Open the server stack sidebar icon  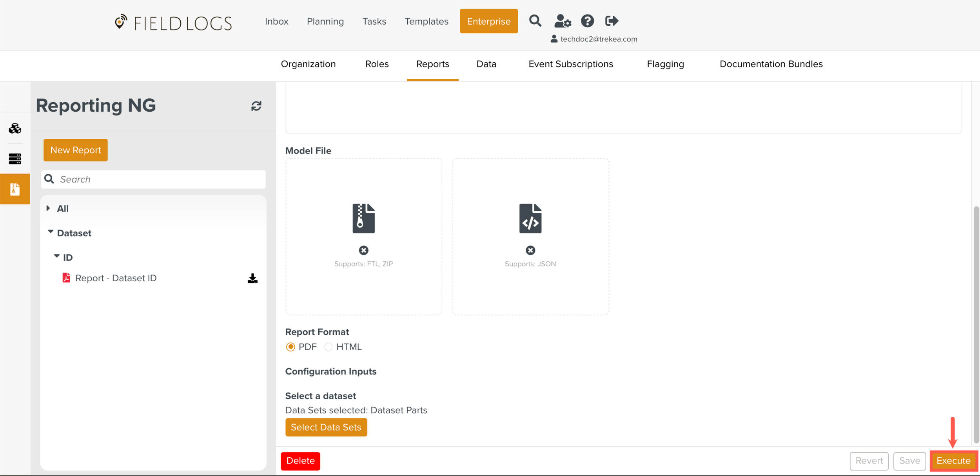(x=15, y=159)
